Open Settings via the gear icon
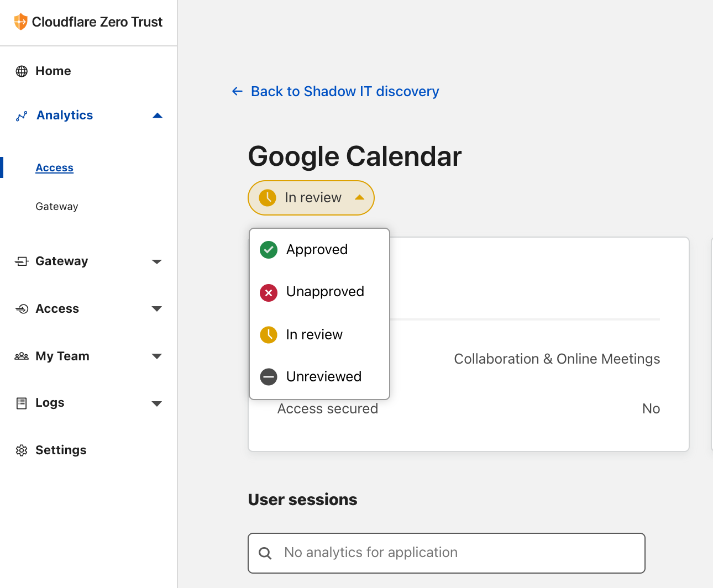Viewport: 713px width, 588px height. [x=22, y=450]
